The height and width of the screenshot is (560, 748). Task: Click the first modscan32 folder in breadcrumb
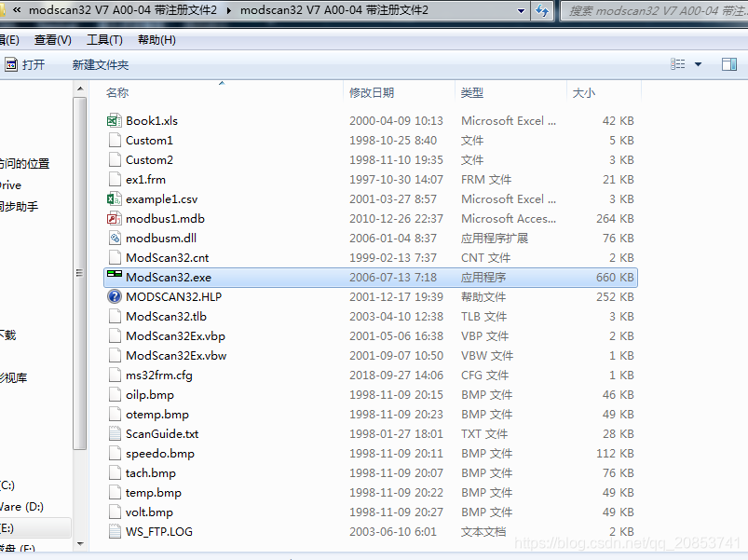click(x=123, y=10)
